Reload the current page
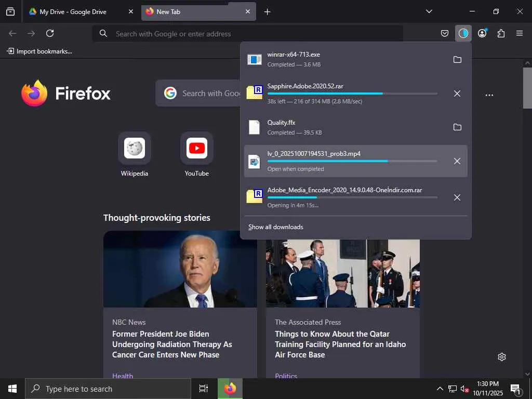 pyautogui.click(x=50, y=33)
